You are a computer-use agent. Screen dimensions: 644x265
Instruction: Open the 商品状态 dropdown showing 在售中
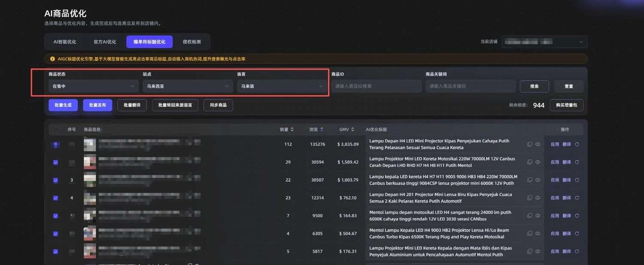coord(94,86)
